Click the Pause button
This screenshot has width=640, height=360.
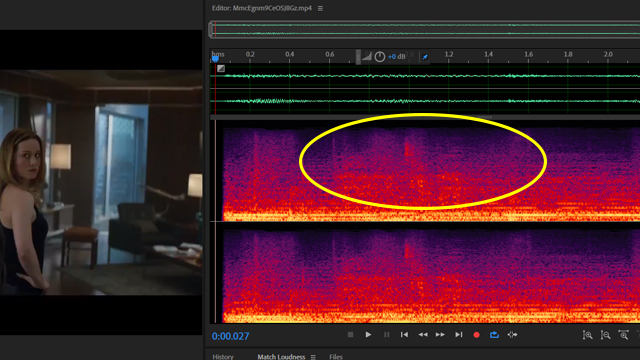point(386,335)
